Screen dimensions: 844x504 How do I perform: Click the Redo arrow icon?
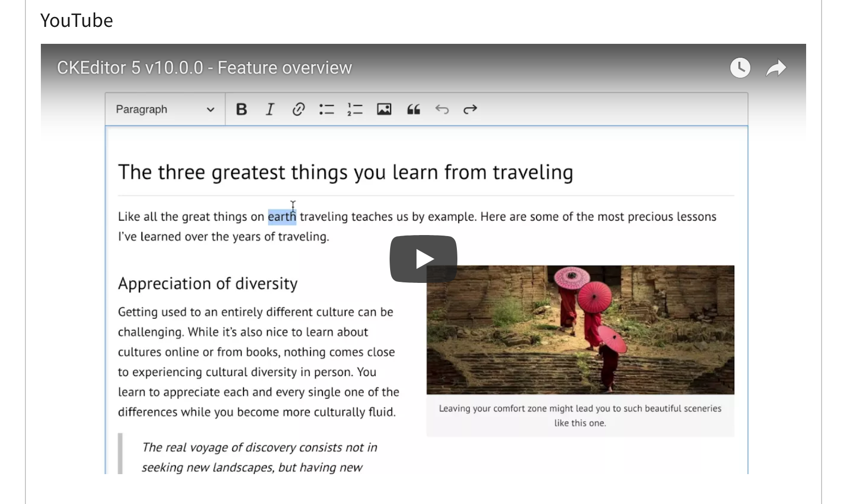pyautogui.click(x=470, y=109)
